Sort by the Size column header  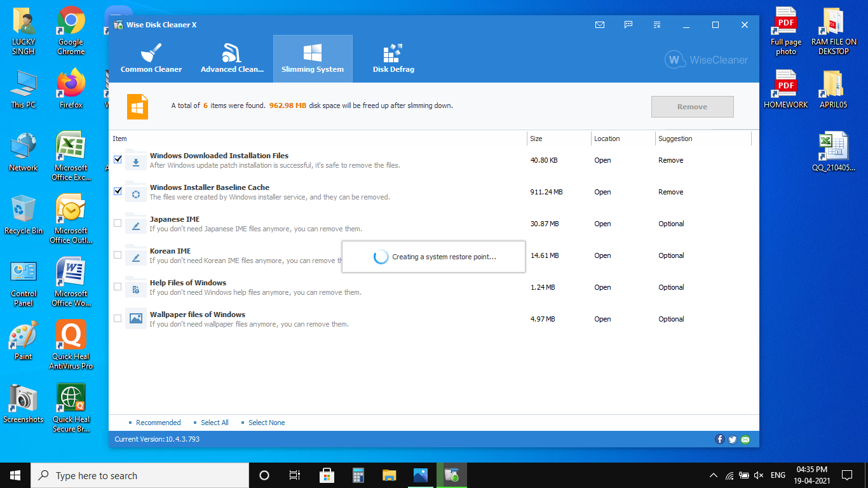pos(536,139)
